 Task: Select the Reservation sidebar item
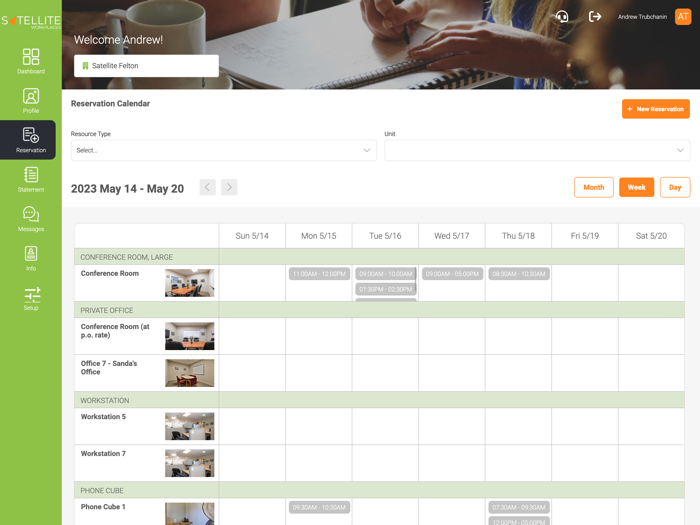pyautogui.click(x=28, y=140)
